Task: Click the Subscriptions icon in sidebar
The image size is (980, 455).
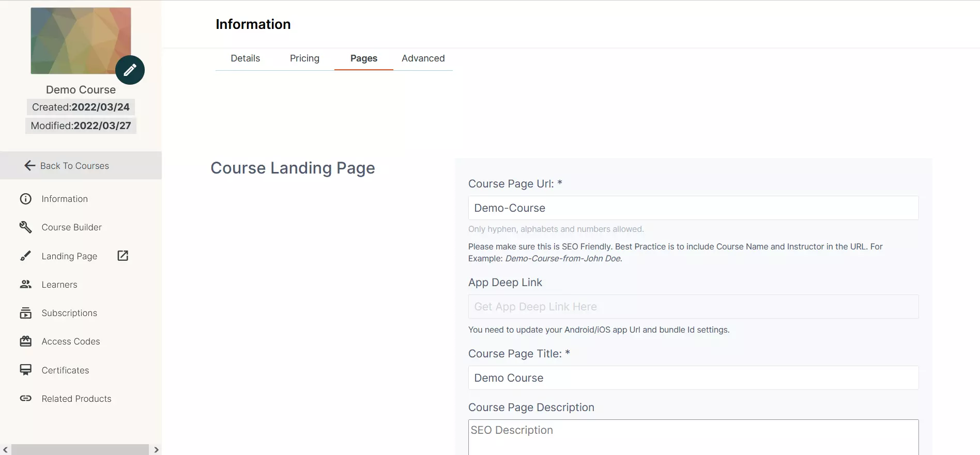Action: click(x=26, y=313)
